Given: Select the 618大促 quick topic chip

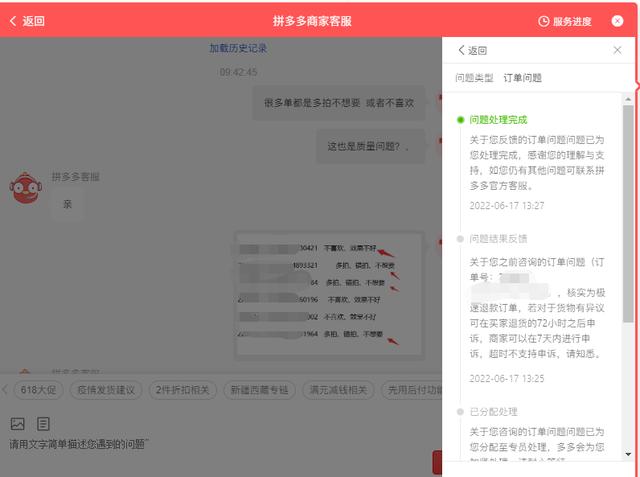Looking at the screenshot, I should 38,390.
